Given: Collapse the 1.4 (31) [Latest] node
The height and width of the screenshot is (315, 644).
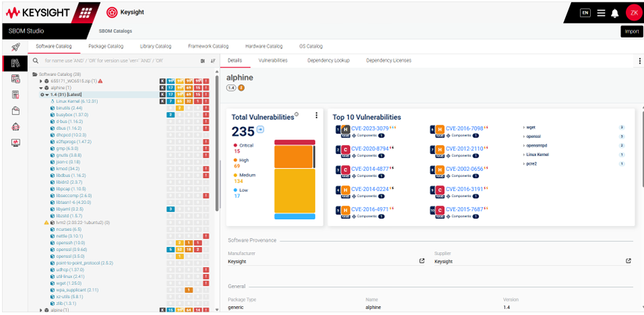Looking at the screenshot, I should (x=47, y=94).
